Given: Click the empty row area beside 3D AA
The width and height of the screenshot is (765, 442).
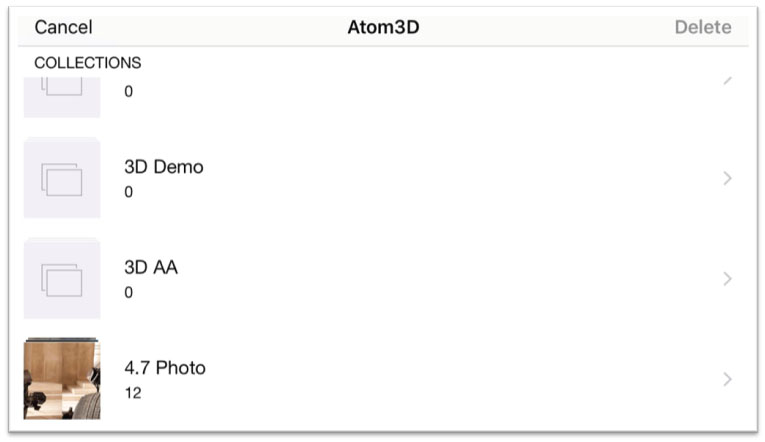Looking at the screenshot, I should 449,279.
